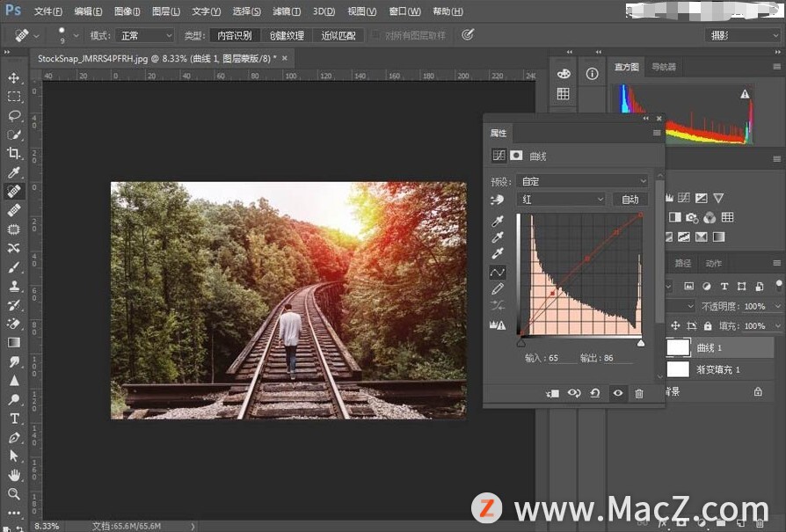Screen dimensions: 786x532
Task: Select the Eraser tool
Action: [x=13, y=324]
